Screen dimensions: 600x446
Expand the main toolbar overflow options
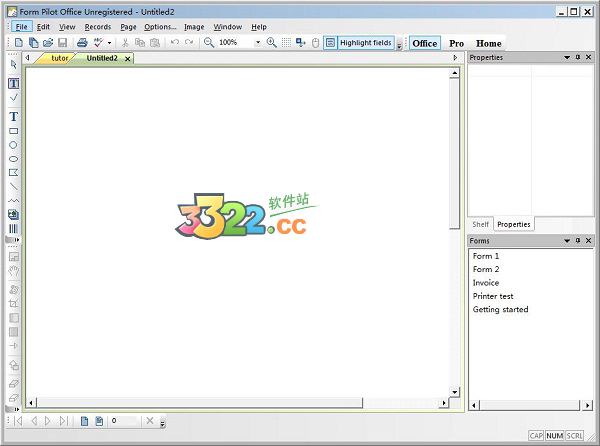pyautogui.click(x=399, y=46)
